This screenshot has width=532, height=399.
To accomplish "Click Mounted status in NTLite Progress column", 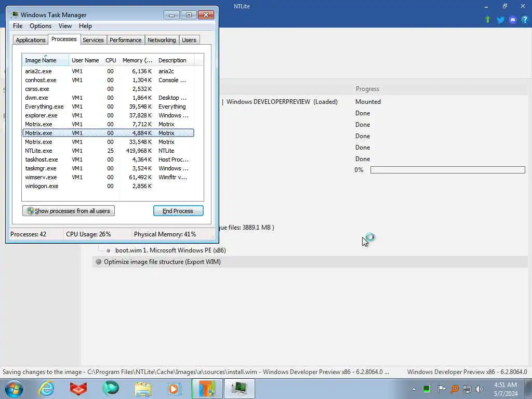I will click(x=368, y=102).
